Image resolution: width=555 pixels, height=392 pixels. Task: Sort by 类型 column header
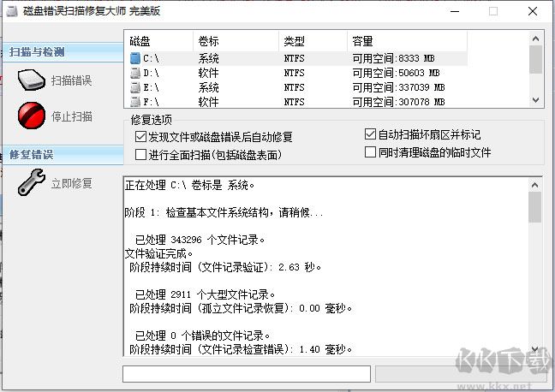click(x=313, y=41)
